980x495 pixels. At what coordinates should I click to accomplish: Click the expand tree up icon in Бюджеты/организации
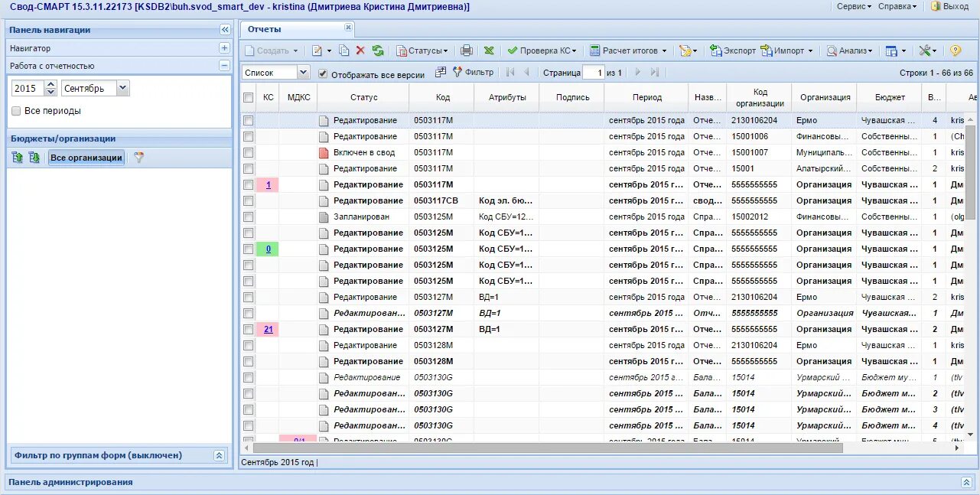(x=18, y=158)
